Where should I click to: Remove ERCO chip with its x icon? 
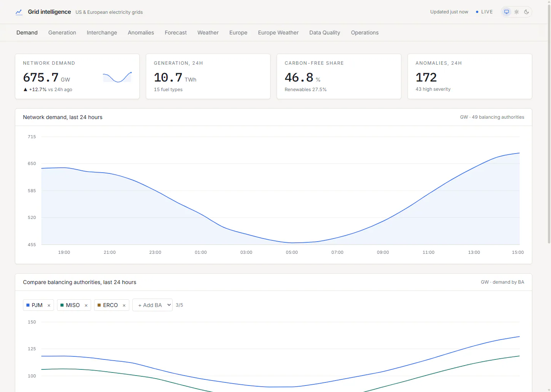pyautogui.click(x=124, y=305)
